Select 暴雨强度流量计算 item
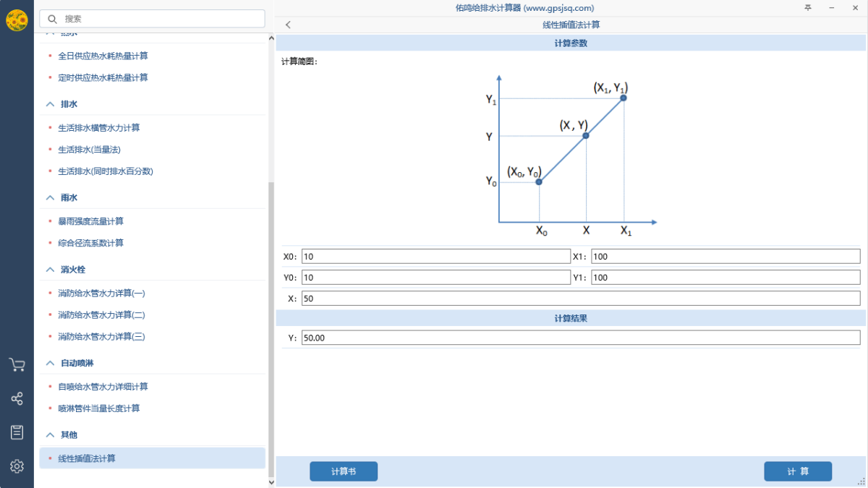 point(90,221)
